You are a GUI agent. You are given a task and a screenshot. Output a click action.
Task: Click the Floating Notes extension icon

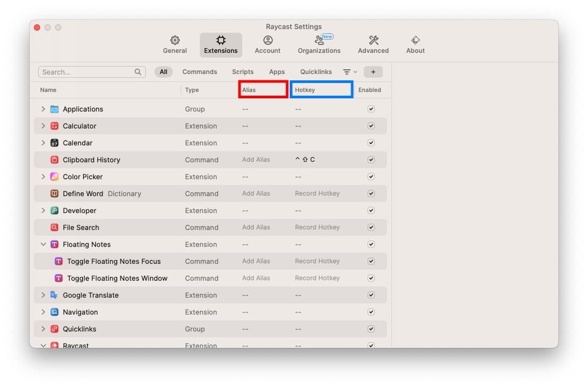(x=54, y=244)
